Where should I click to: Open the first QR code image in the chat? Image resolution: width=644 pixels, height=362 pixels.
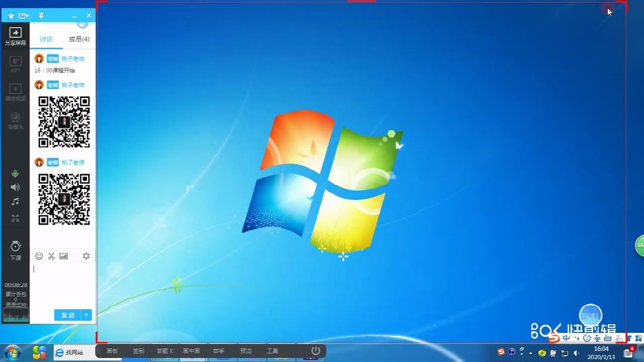(64, 122)
